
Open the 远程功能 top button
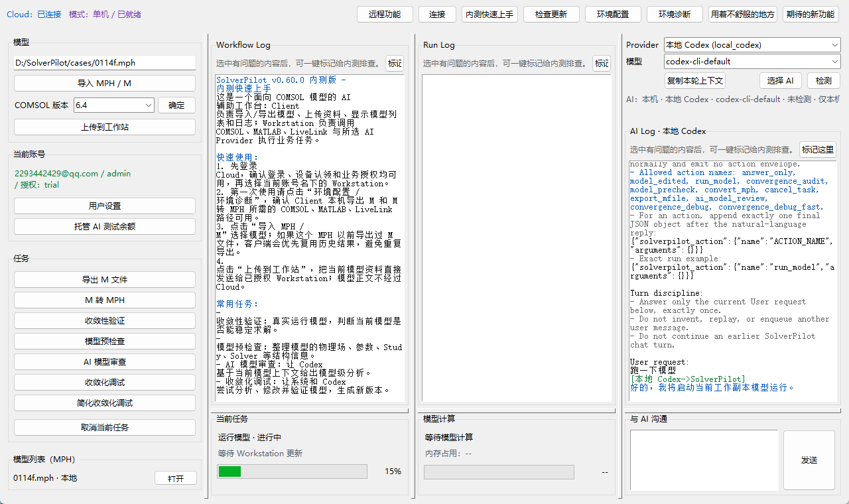tap(385, 15)
